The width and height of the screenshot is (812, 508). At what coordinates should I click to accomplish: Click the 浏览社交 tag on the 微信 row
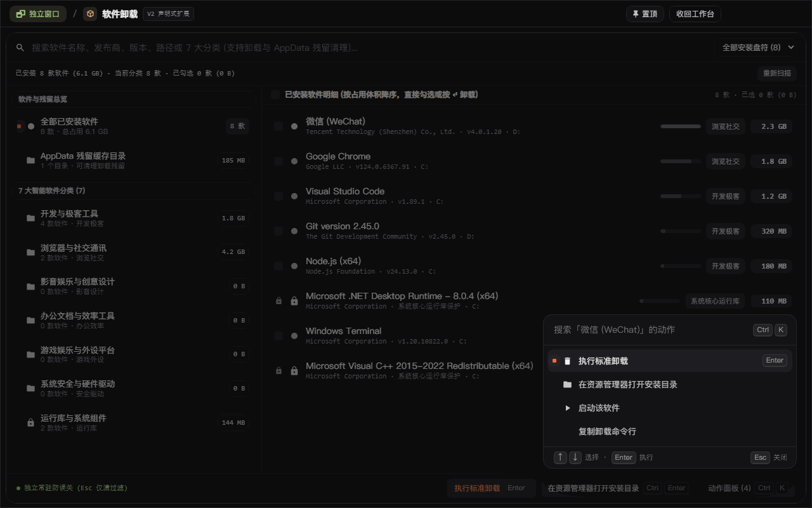tap(726, 126)
